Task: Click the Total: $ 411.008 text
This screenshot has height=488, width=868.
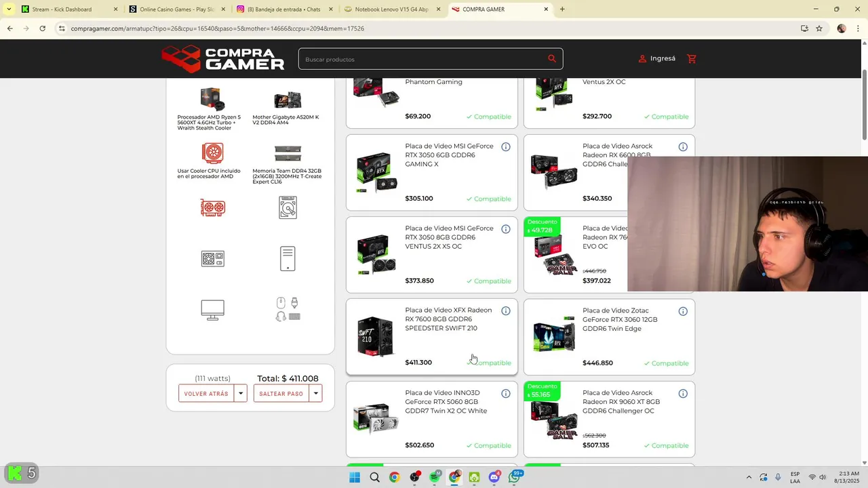Action: 288,379
